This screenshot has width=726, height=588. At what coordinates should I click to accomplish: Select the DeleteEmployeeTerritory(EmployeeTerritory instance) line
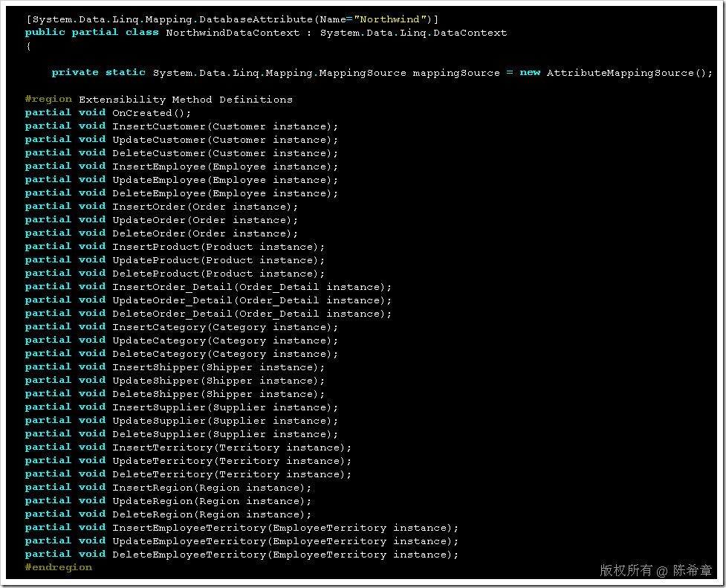coord(242,555)
